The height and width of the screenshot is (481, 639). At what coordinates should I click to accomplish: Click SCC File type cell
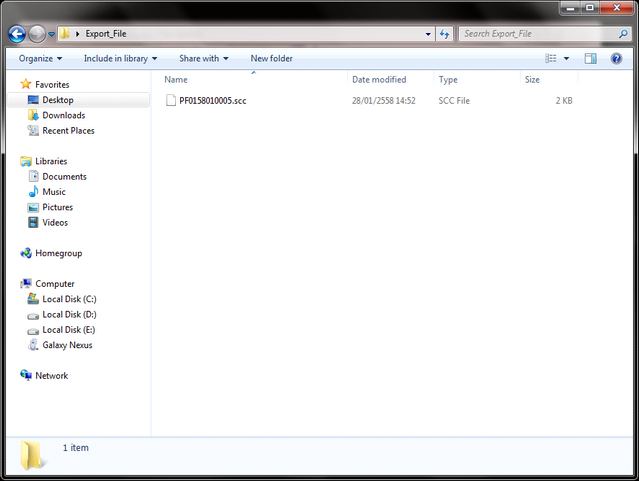coord(454,101)
